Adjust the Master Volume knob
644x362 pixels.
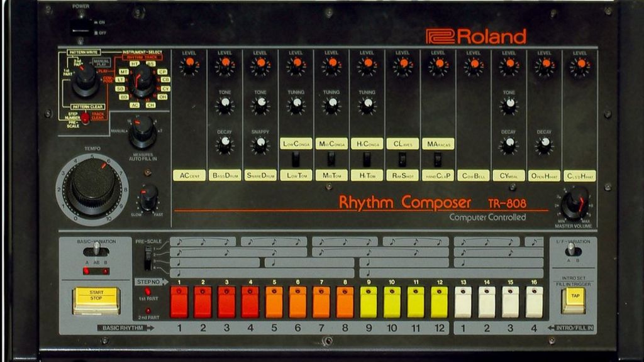[575, 204]
